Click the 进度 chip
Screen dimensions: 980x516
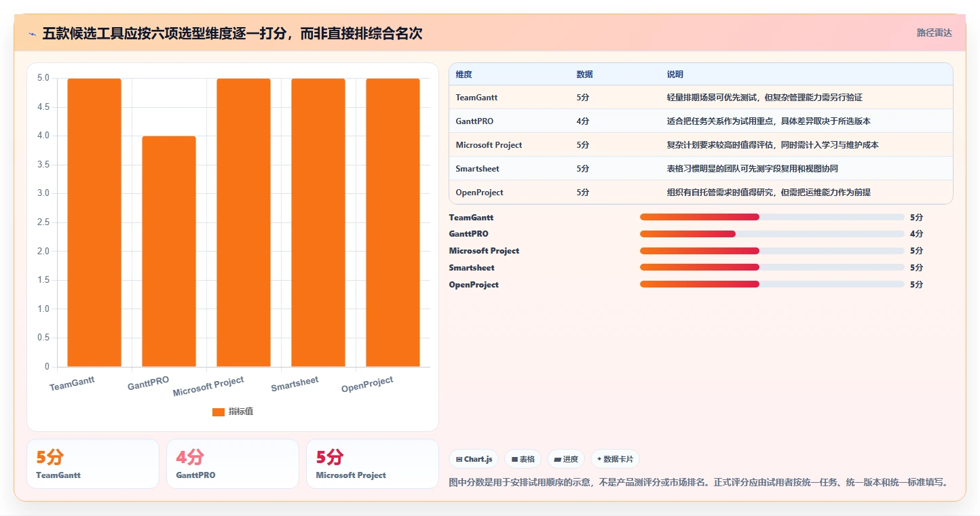pyautogui.click(x=566, y=459)
